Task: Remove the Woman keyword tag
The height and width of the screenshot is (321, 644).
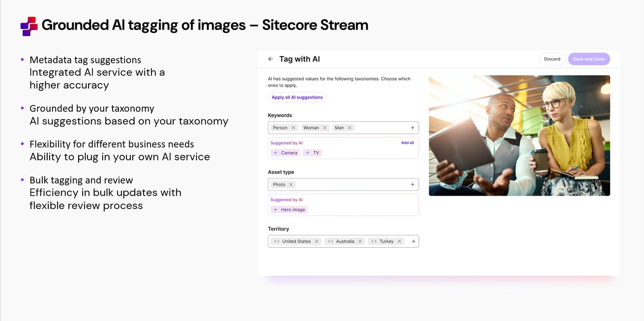Action: (x=325, y=127)
